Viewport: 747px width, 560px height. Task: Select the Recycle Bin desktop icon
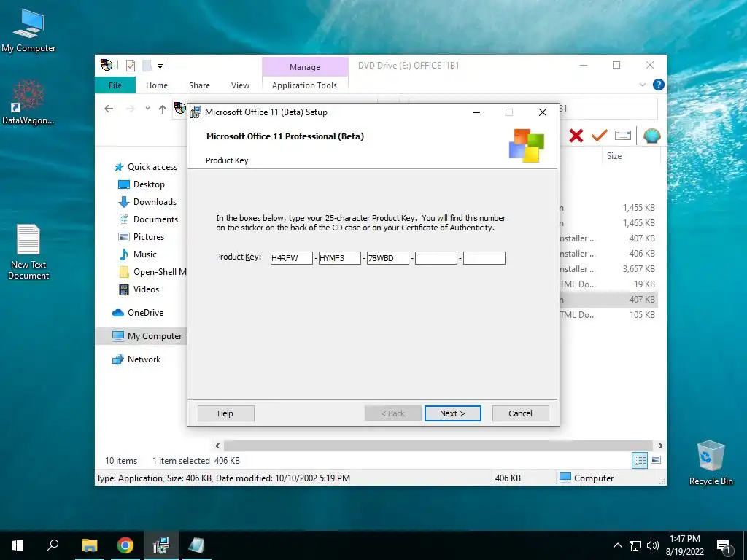click(x=711, y=463)
